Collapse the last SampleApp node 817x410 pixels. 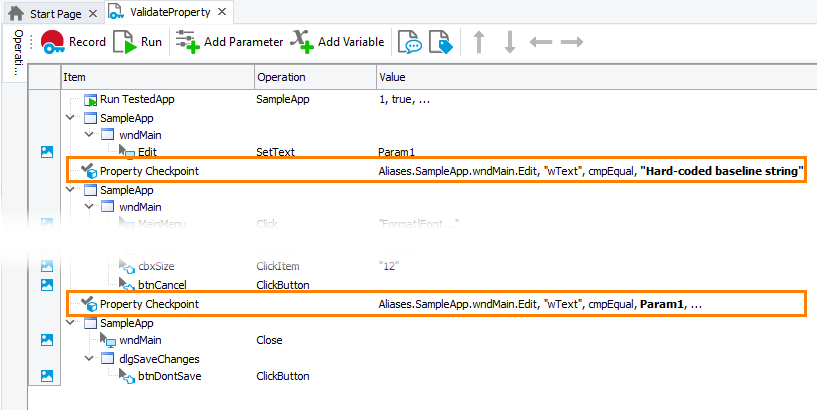click(x=70, y=323)
